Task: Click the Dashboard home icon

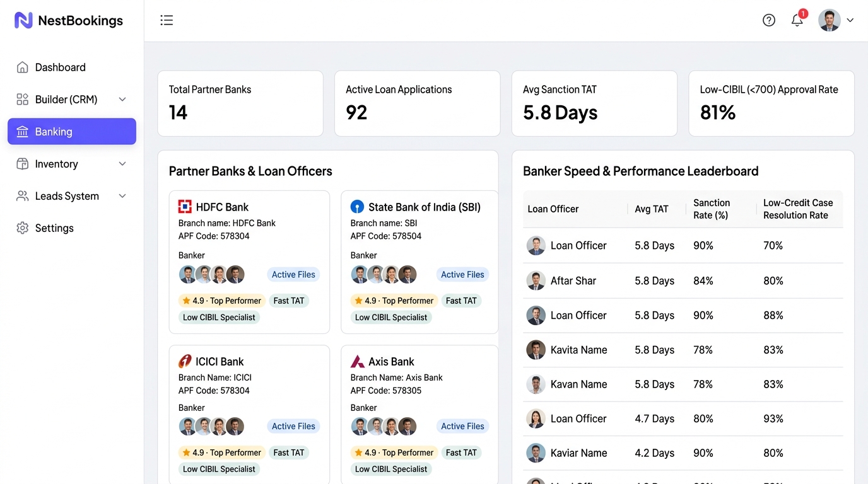Action: [x=23, y=67]
